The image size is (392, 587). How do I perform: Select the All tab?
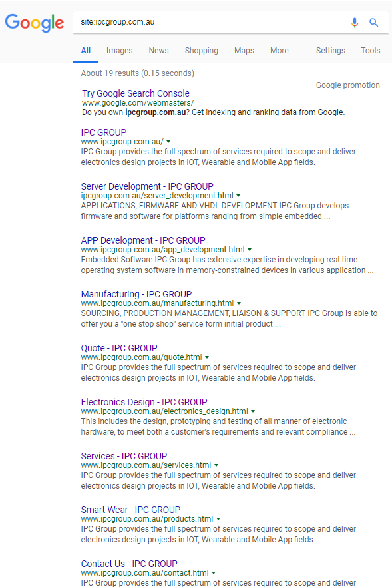[86, 51]
